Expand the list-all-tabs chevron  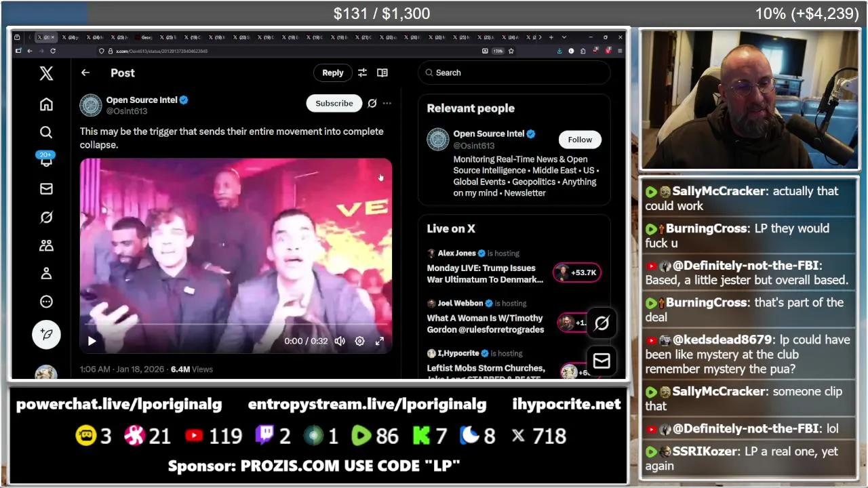tap(564, 37)
